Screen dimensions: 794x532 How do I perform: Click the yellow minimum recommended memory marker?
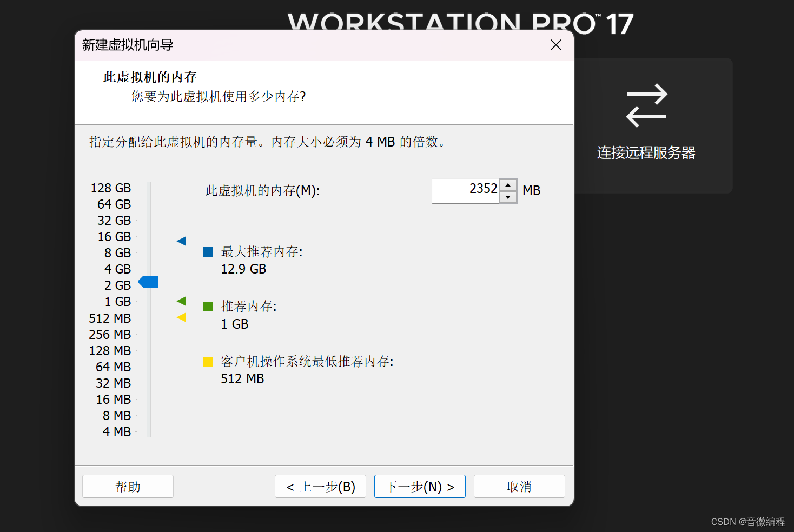point(181,317)
